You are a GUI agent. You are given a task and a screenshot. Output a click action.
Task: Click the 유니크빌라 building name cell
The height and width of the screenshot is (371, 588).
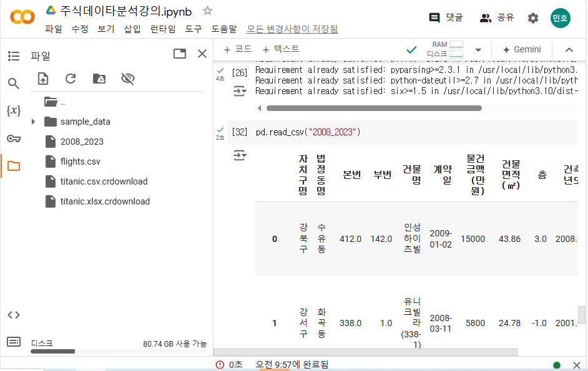pyautogui.click(x=412, y=323)
